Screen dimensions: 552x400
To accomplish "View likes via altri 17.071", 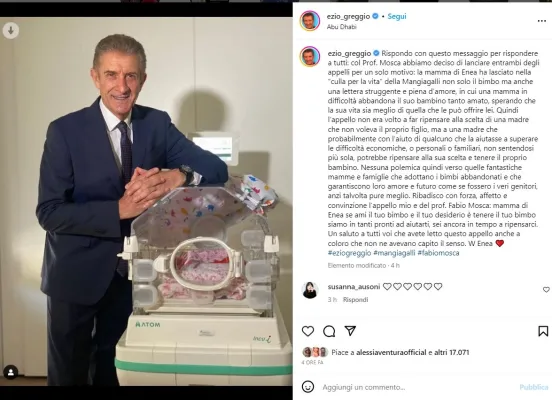I will click(453, 352).
